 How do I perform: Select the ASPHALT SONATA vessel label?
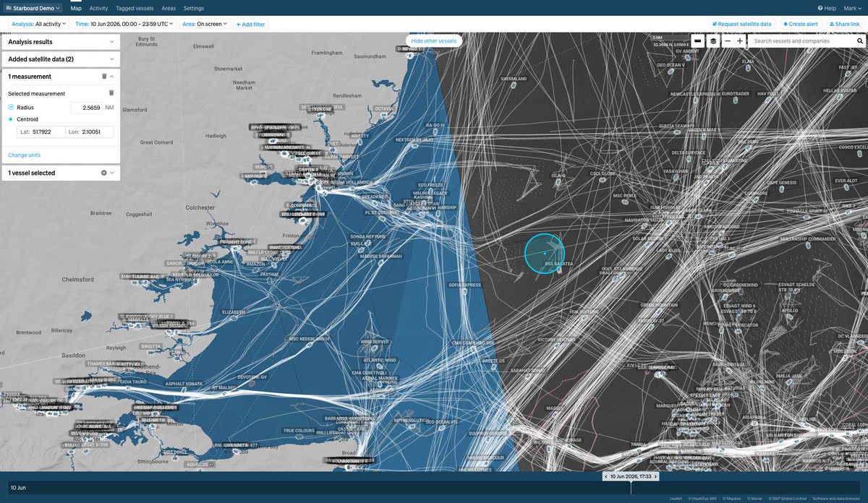[x=186, y=382]
